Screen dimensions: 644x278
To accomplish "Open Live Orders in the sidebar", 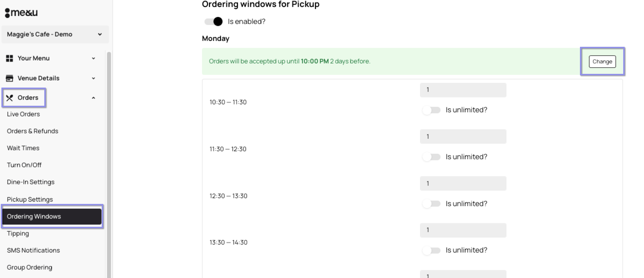I will [x=23, y=114].
